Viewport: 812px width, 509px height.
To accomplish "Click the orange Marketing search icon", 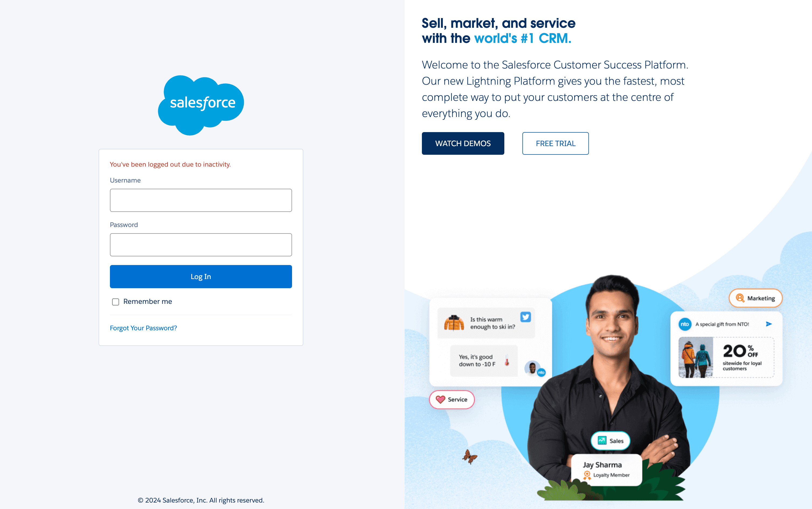I will (x=740, y=298).
